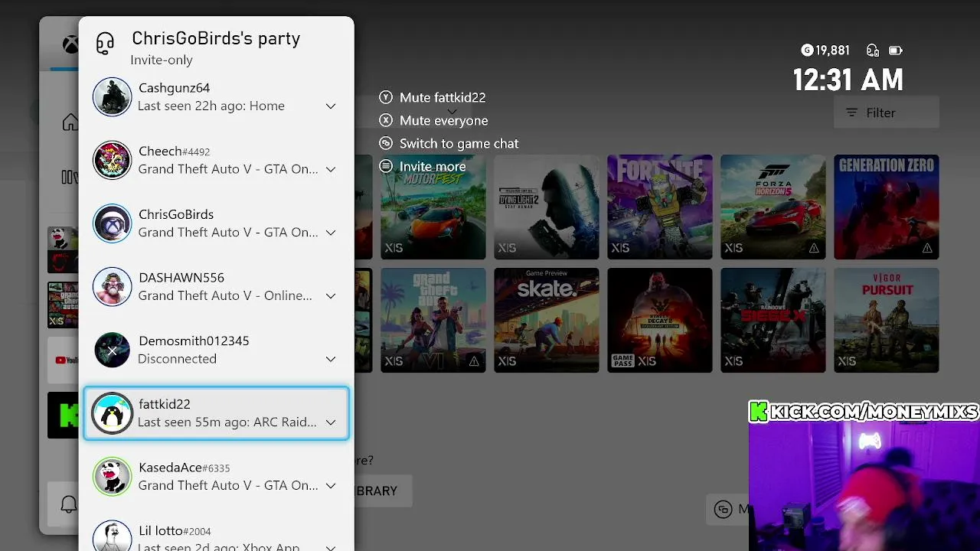Viewport: 980px width, 551px height.
Task: Click the Y button Mute fattkid22 icon
Action: (386, 97)
